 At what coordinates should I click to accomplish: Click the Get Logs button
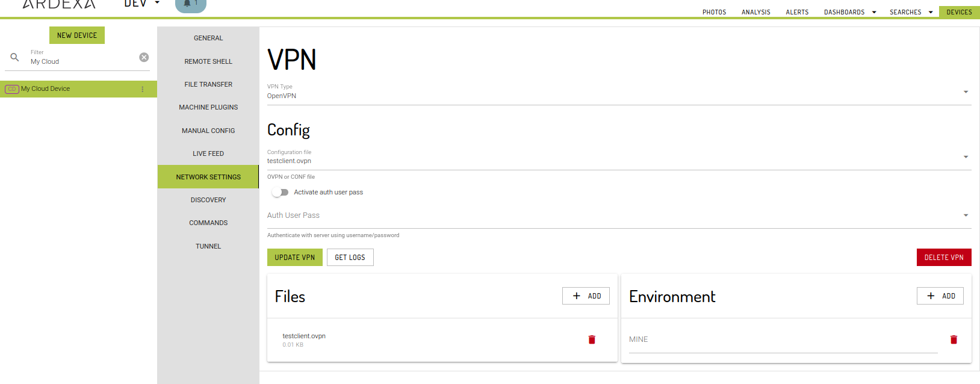point(350,258)
